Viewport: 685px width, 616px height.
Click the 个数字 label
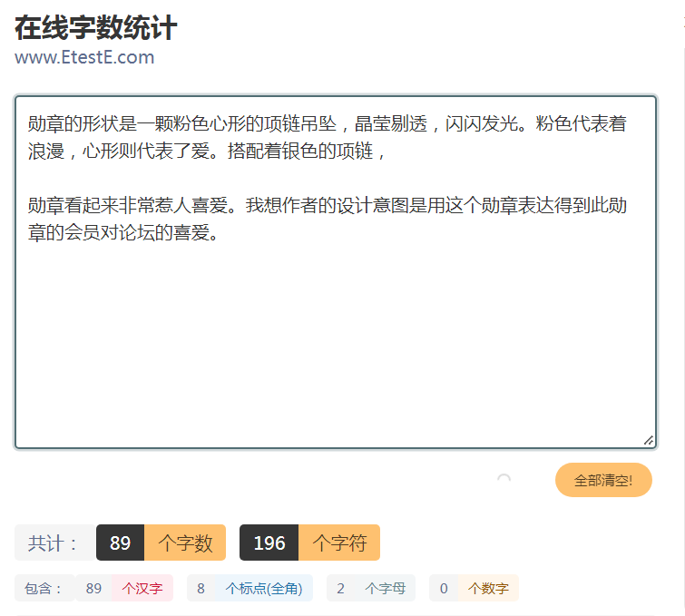(488, 588)
